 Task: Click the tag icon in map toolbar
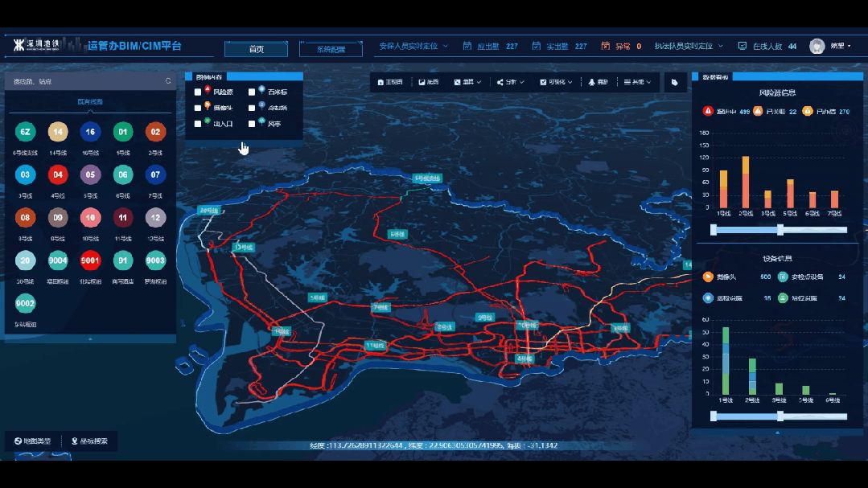[675, 83]
